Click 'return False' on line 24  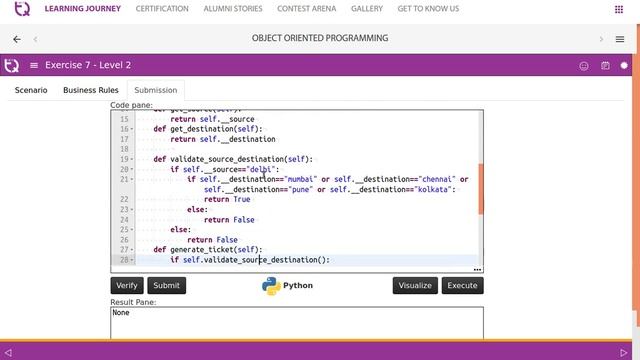[229, 220]
